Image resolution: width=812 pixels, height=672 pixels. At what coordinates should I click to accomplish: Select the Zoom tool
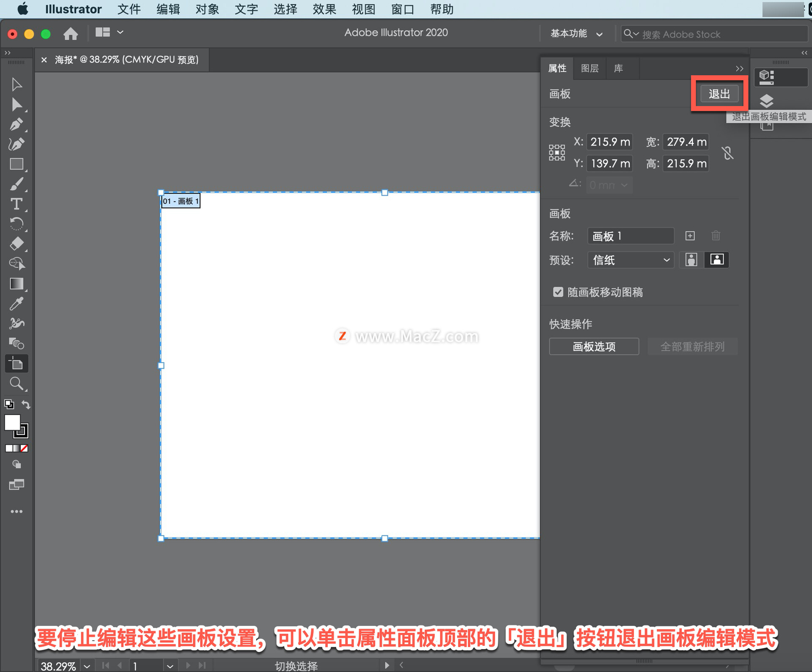click(16, 384)
